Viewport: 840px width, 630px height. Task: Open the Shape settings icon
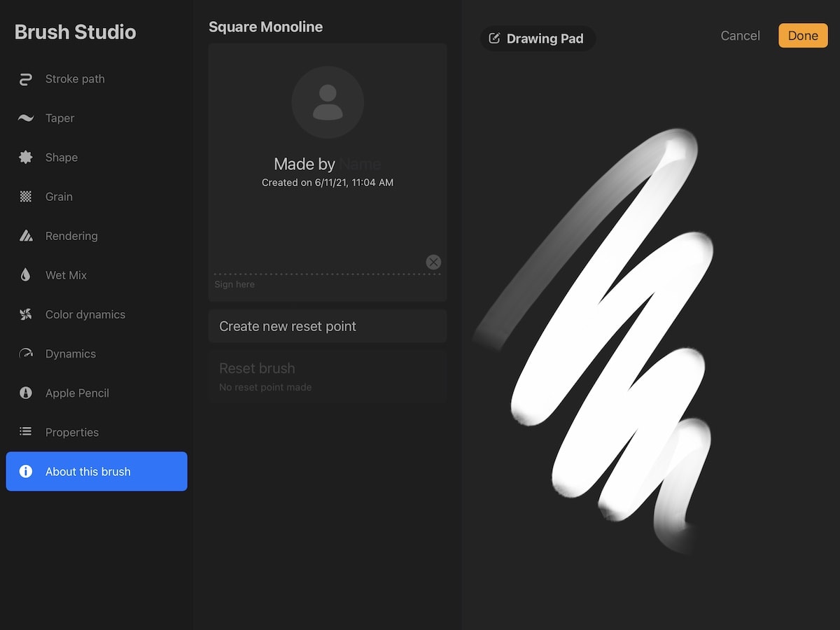click(26, 157)
